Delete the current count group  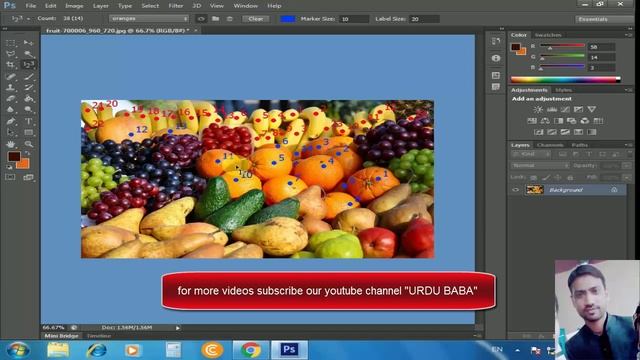click(x=229, y=19)
